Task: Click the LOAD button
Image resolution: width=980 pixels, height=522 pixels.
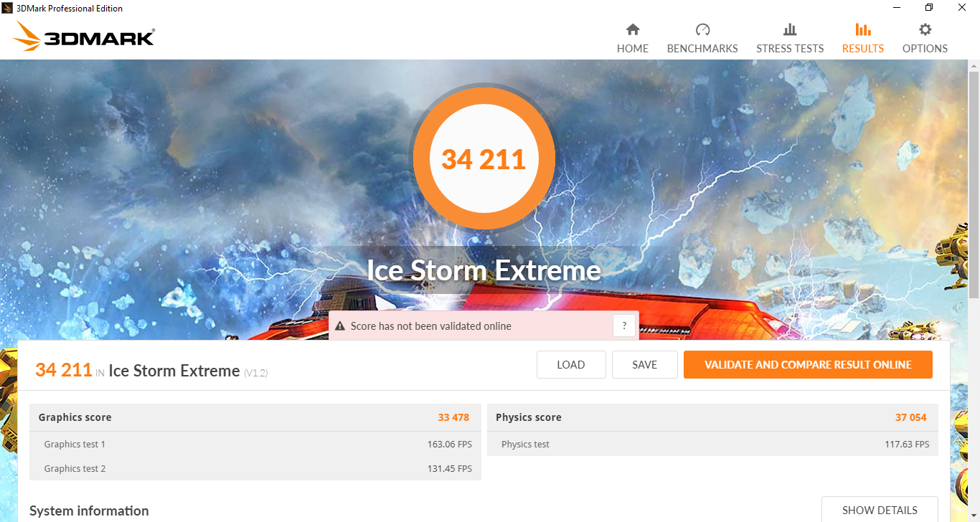Action: [x=571, y=364]
